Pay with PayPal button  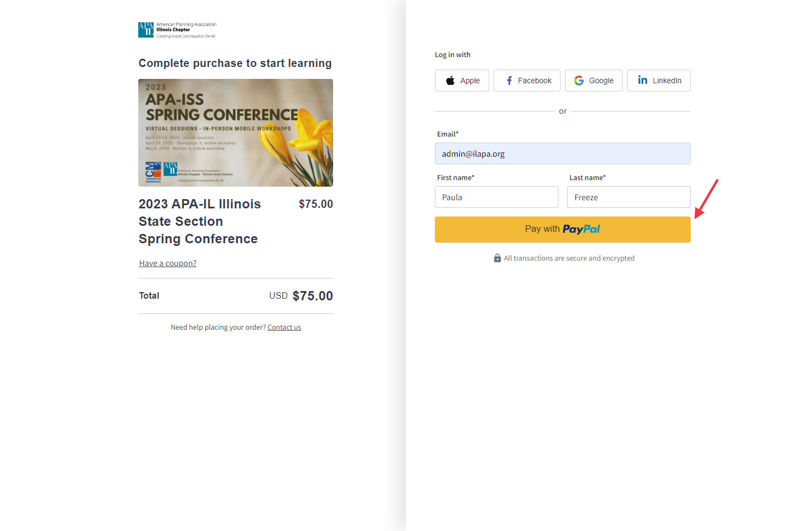(x=563, y=230)
